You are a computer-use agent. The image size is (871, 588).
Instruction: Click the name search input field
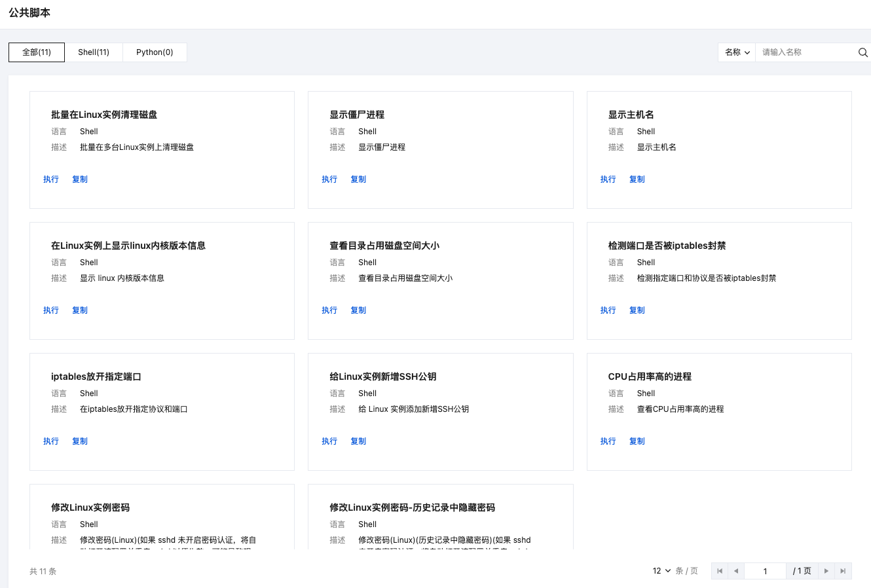[x=806, y=52]
